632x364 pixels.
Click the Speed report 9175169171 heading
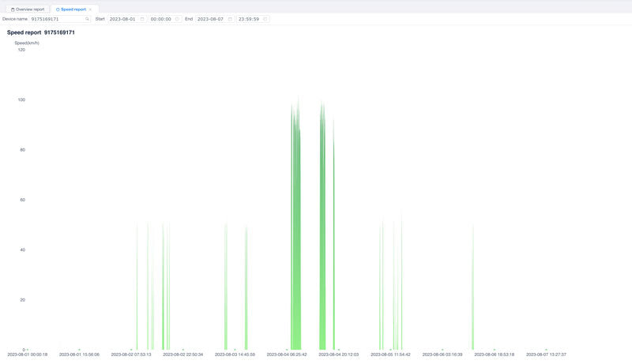point(41,32)
